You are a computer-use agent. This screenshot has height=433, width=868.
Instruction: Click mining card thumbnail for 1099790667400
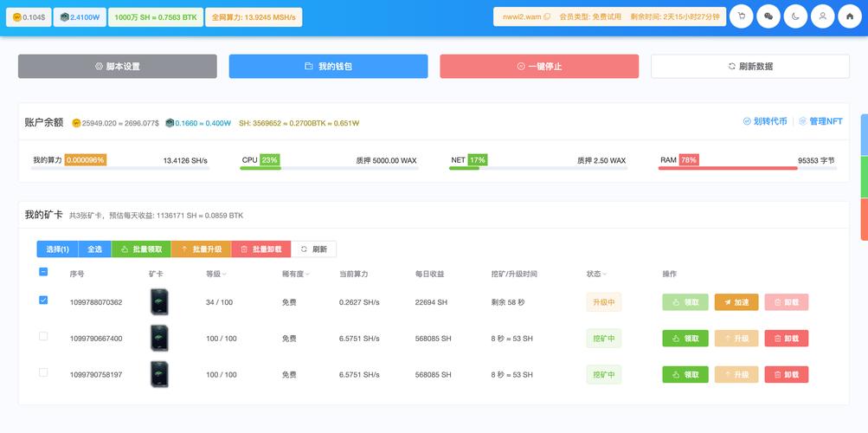[x=159, y=338]
